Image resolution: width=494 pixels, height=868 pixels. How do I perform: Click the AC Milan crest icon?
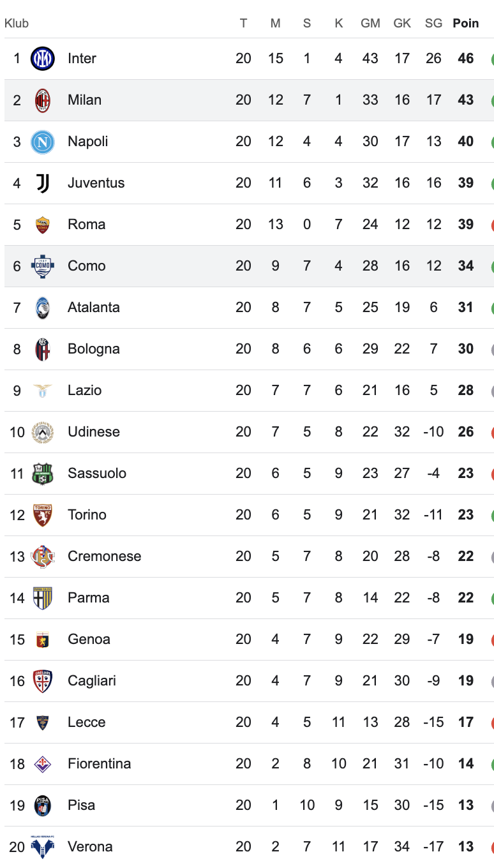click(43, 100)
